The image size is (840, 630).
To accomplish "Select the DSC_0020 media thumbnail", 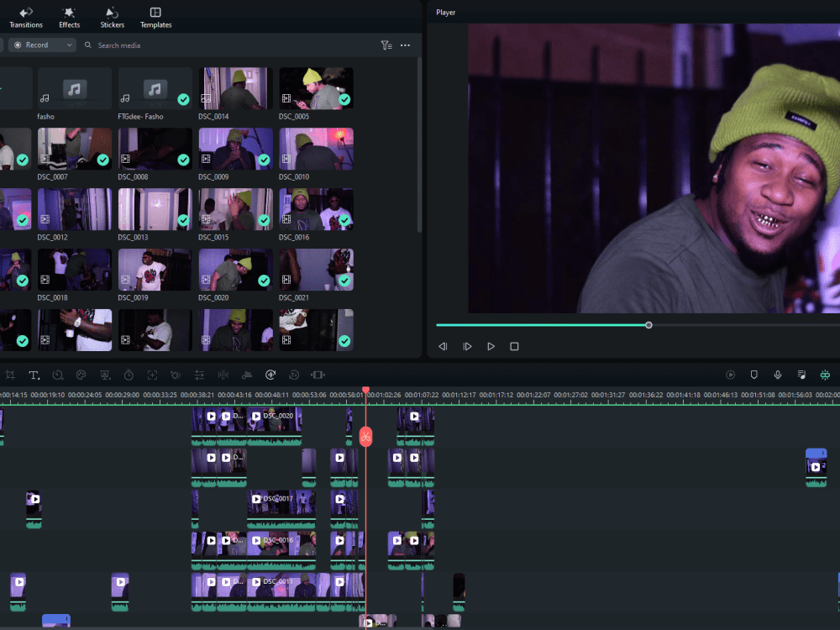I will pos(235,270).
